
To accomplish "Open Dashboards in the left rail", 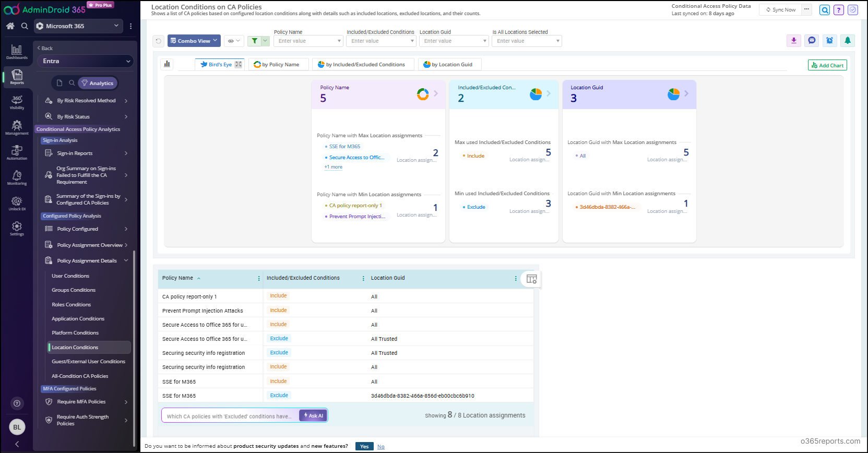I will pos(17,52).
